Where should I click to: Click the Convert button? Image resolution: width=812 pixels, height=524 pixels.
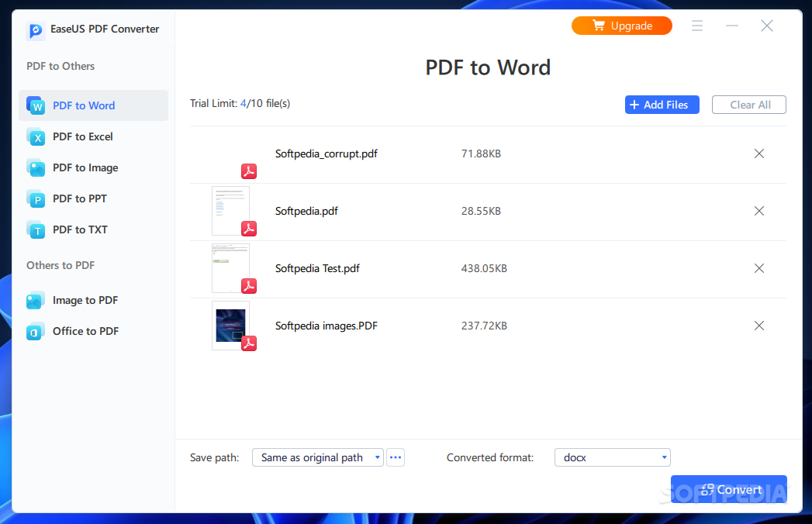(x=728, y=489)
